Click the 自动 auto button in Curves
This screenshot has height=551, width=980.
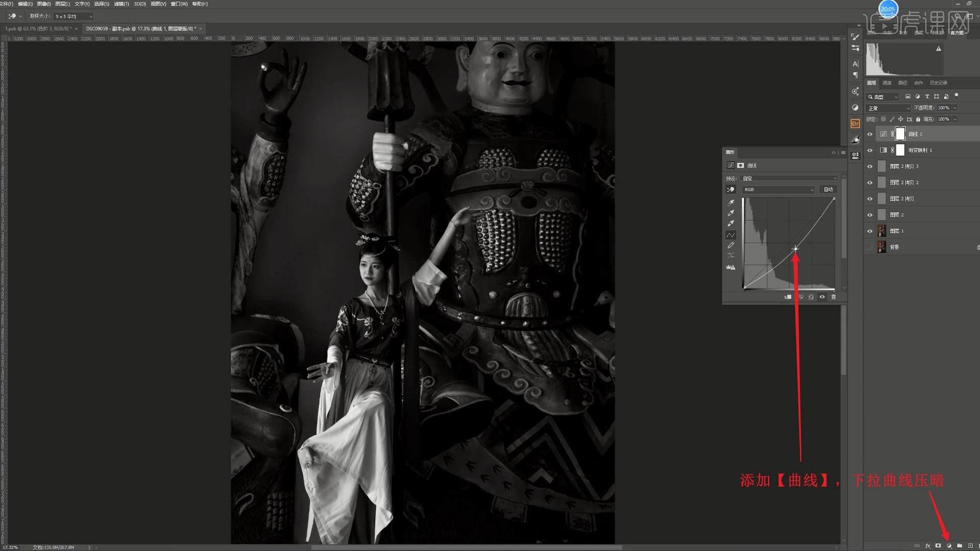828,189
